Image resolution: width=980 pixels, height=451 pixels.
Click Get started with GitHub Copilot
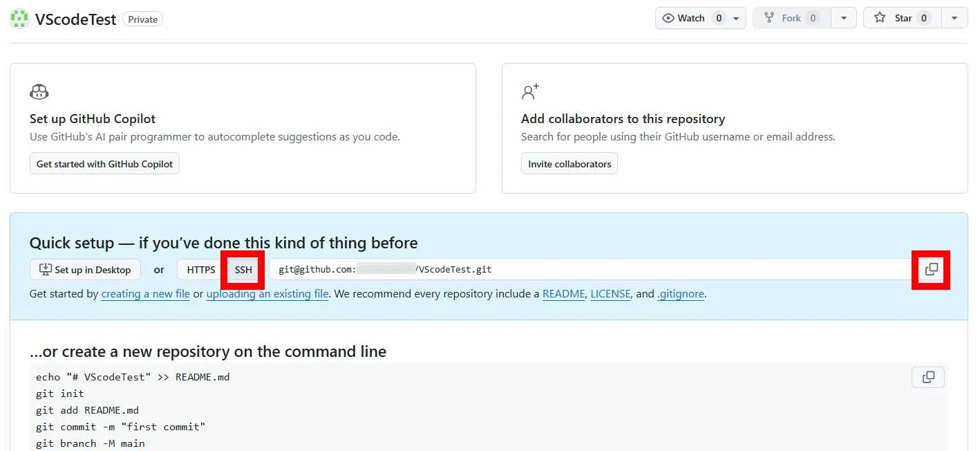104,164
